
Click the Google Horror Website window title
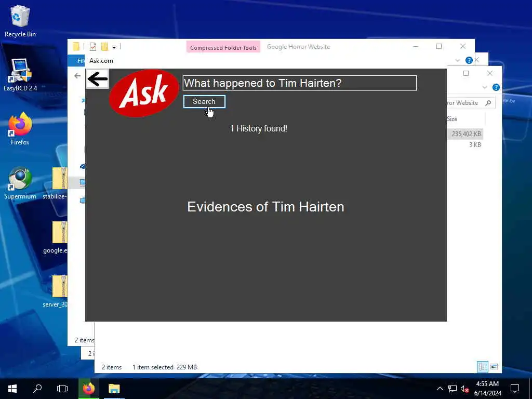(x=298, y=47)
